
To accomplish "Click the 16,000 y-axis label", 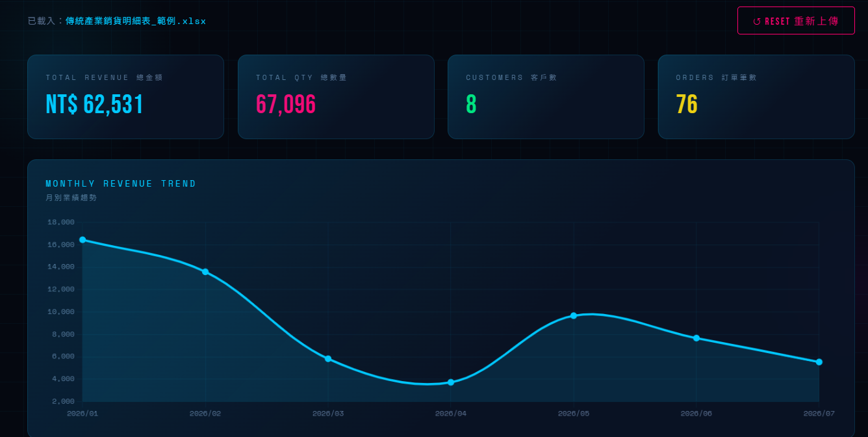I will [61, 245].
